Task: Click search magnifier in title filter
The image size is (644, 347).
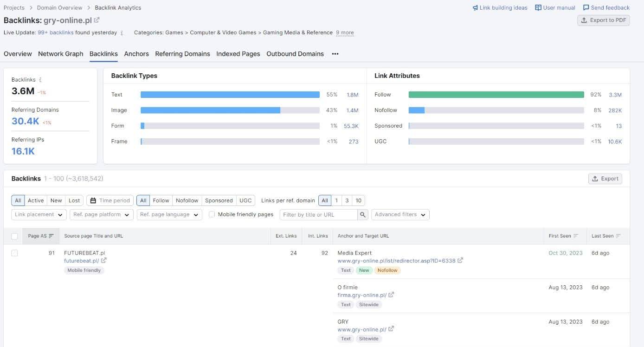Action: [363, 215]
